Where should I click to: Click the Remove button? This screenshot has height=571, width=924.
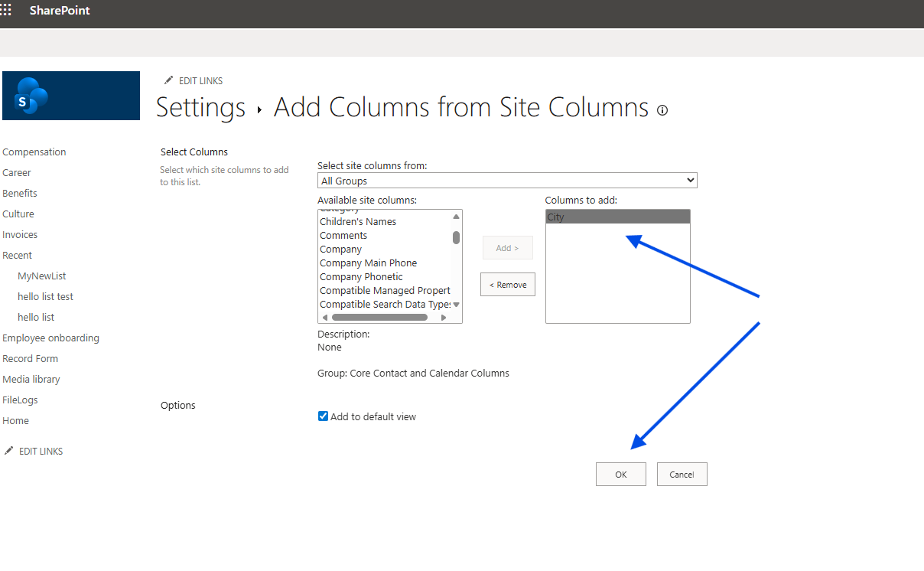point(508,285)
